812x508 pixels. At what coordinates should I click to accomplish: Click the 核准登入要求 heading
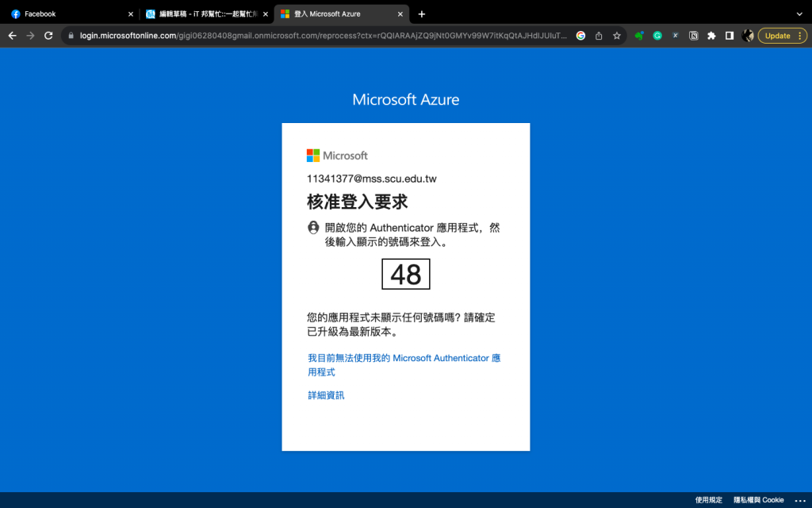pyautogui.click(x=358, y=202)
